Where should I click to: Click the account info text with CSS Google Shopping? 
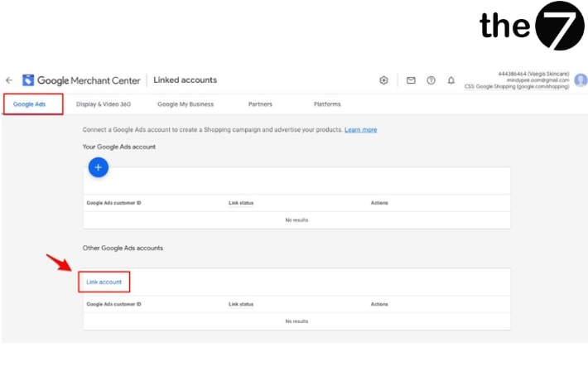coord(517,87)
